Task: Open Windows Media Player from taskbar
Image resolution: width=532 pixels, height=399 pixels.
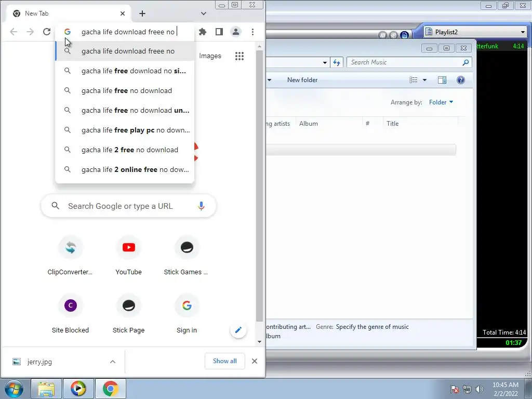Action: [78, 389]
